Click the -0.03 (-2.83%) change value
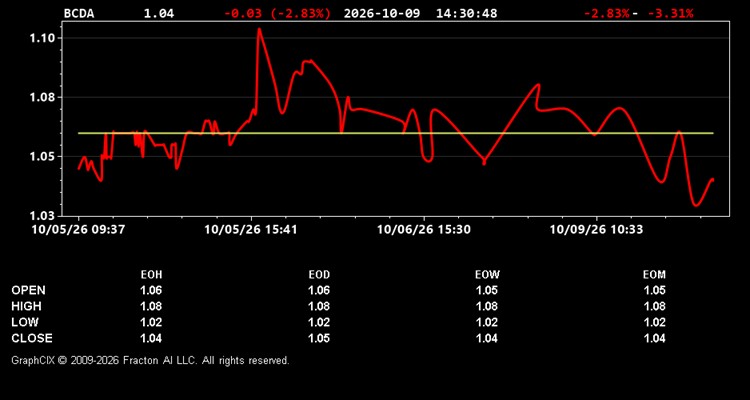The width and height of the screenshot is (750, 400). pos(277,13)
